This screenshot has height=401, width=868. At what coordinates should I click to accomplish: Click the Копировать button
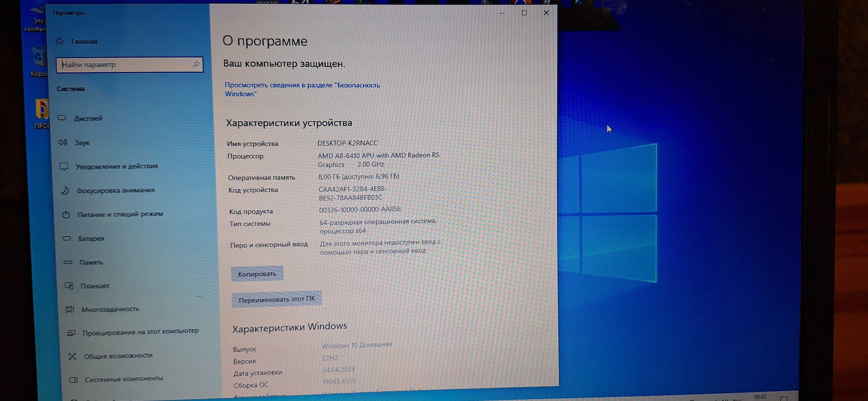(257, 274)
